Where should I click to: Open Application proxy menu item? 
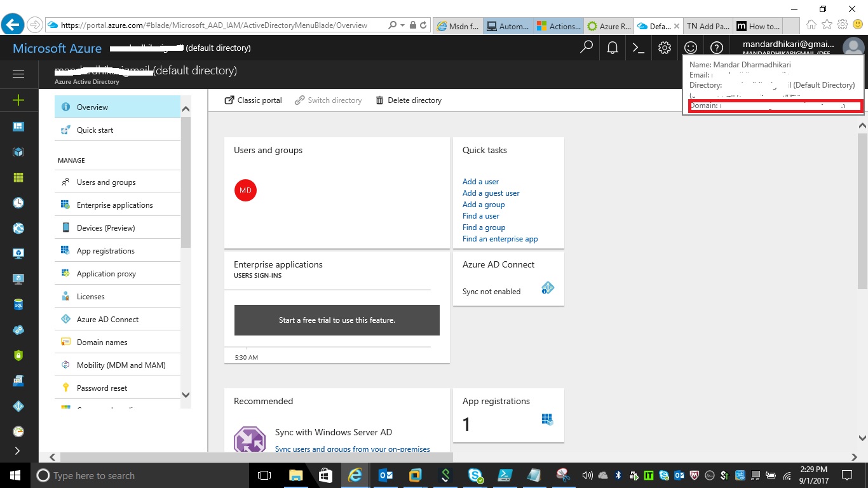coord(118,273)
